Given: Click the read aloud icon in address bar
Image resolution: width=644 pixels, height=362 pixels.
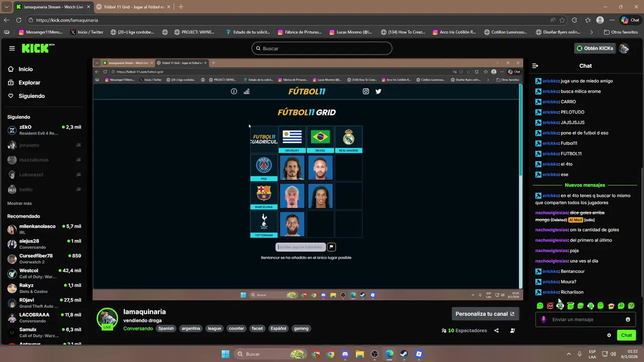Looking at the screenshot, I should pos(552,20).
